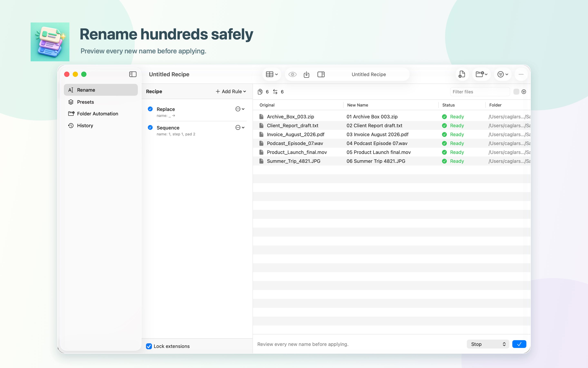Uncheck the Lock extensions checkbox
This screenshot has width=588, height=368.
149,346
